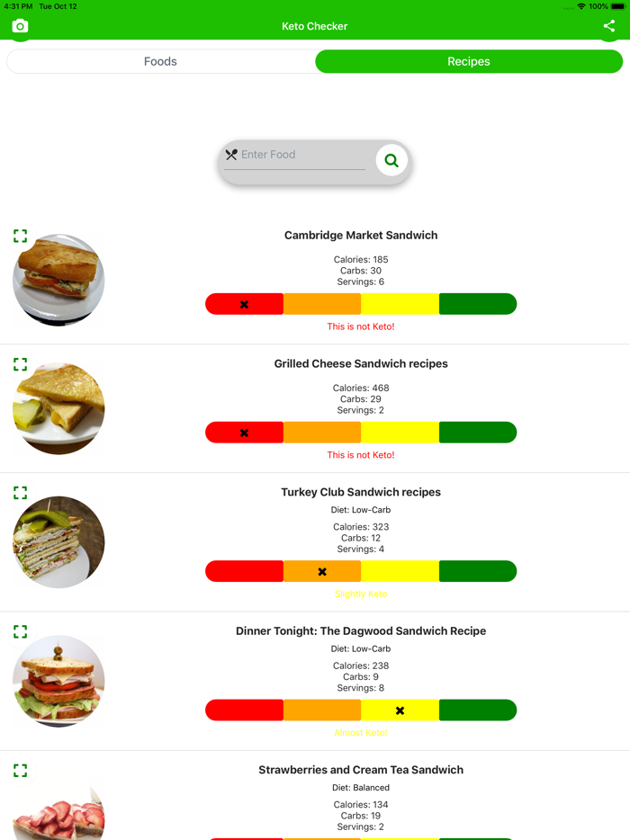Image resolution: width=630 pixels, height=840 pixels.
Task: Tap the expand icon beside Grilled Cheese Sandwich recipes
Action: click(x=20, y=364)
